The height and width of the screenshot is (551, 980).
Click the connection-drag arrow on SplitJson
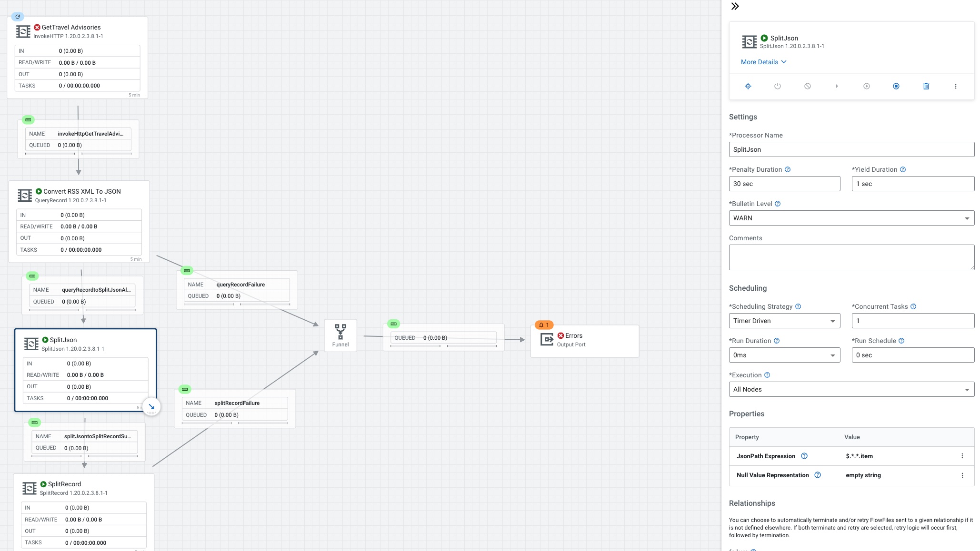pos(151,407)
